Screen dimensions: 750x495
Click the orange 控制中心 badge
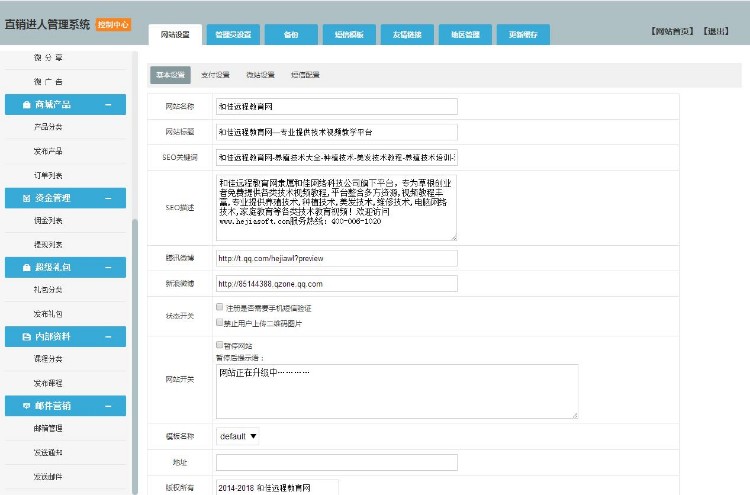(113, 24)
